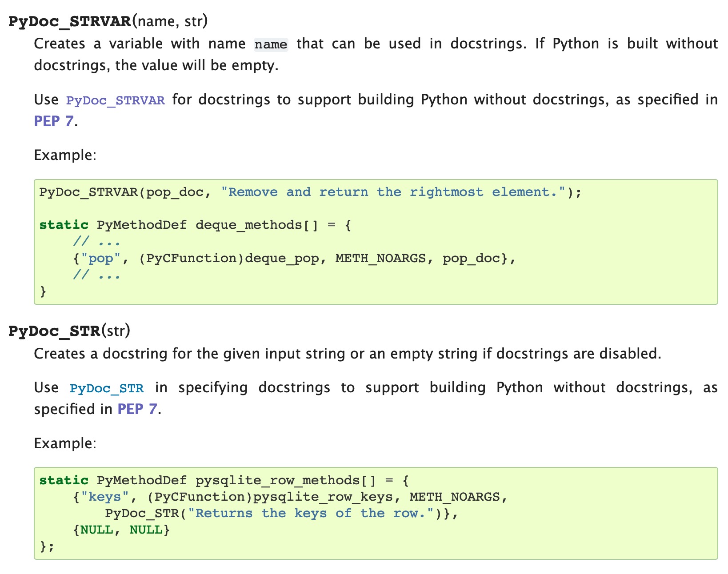The width and height of the screenshot is (728, 574).
Task: Click the first 'Example:' label
Action: (65, 155)
